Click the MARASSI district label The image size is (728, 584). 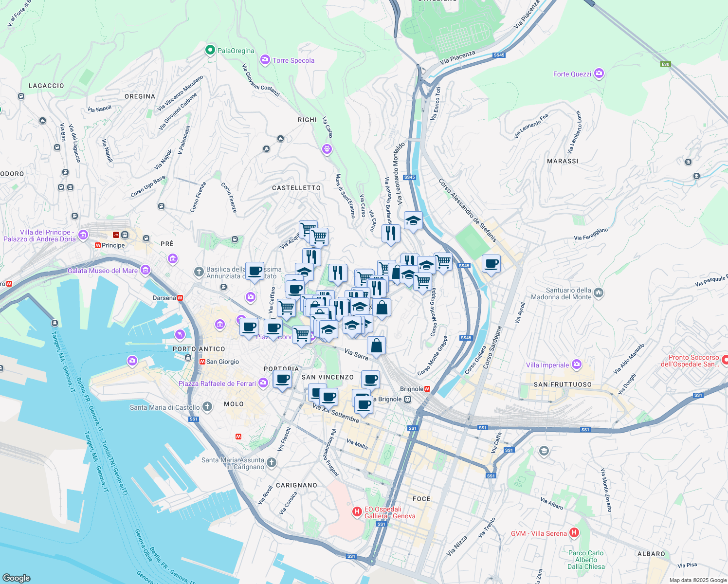[x=563, y=161]
